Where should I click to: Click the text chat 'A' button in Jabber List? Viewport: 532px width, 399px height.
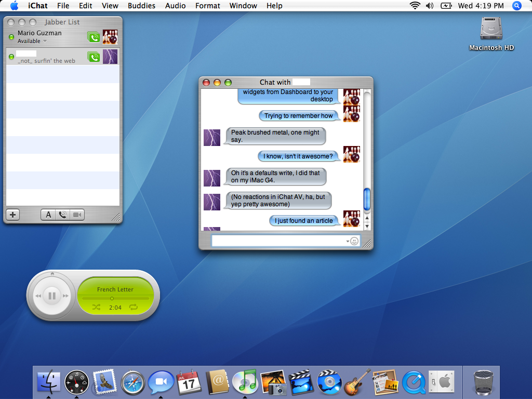(x=48, y=215)
